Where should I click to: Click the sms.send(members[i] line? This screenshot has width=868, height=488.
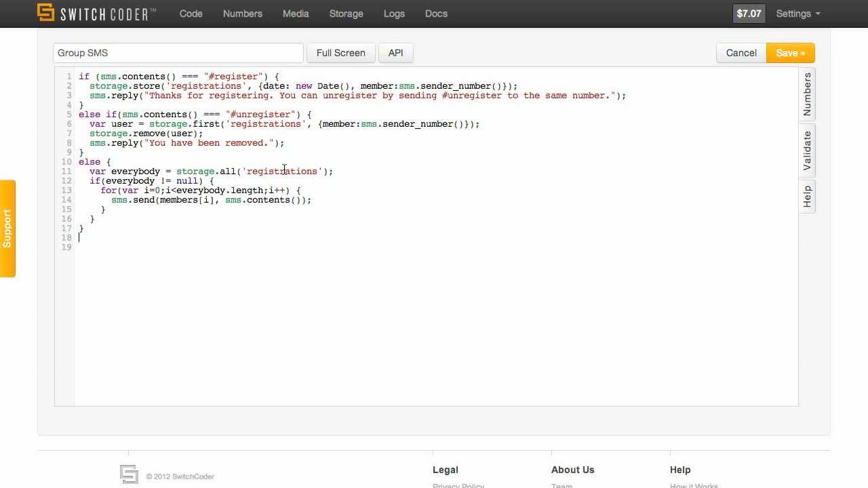(x=211, y=200)
